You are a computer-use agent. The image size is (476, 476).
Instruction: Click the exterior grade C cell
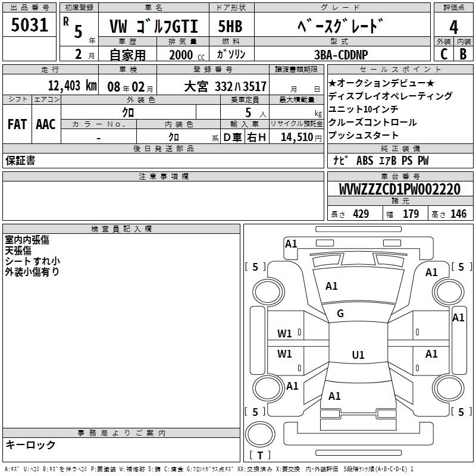tap(443, 53)
